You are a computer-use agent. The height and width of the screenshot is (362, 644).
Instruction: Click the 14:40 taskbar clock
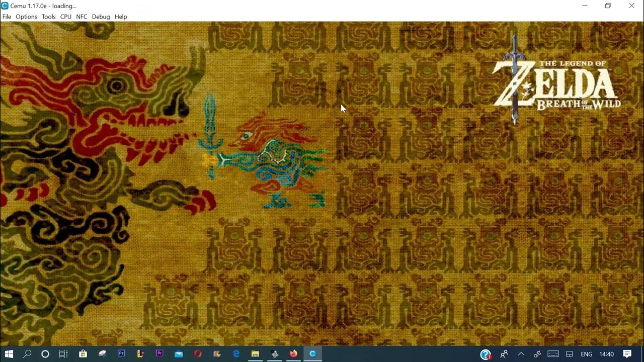pyautogui.click(x=607, y=354)
